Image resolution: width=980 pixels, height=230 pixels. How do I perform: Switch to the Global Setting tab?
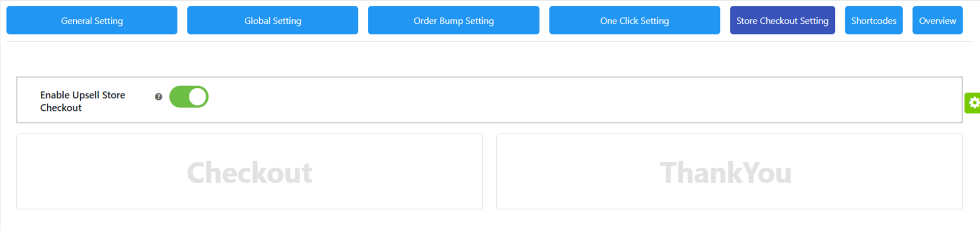coord(273,20)
